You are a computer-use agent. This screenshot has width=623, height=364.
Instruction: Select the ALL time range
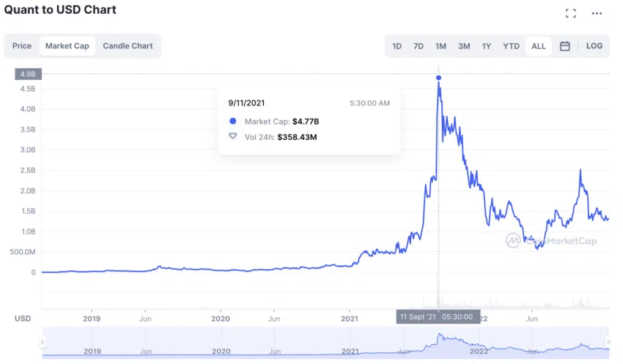pyautogui.click(x=539, y=46)
